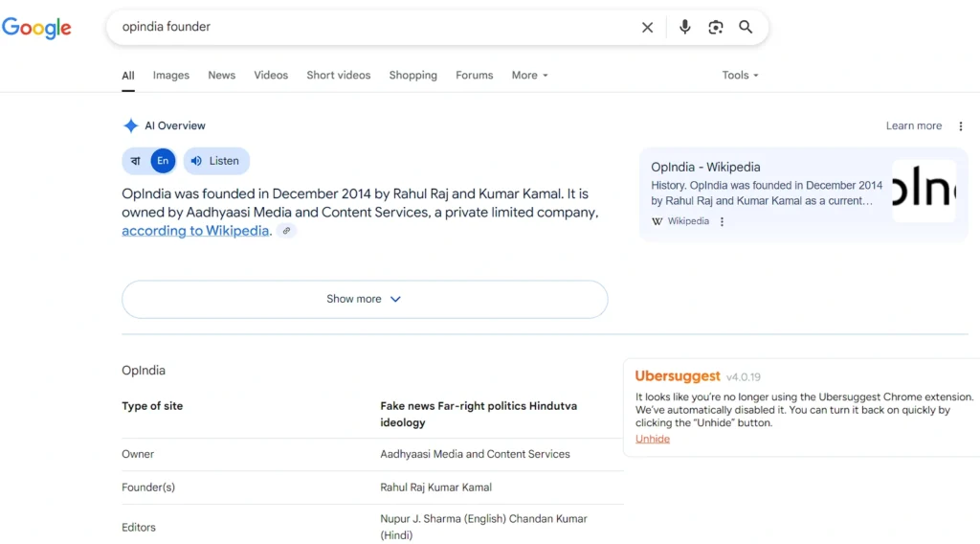This screenshot has height=544, width=980.
Task: Open three-dot menu in Wikipedia source card
Action: click(722, 221)
